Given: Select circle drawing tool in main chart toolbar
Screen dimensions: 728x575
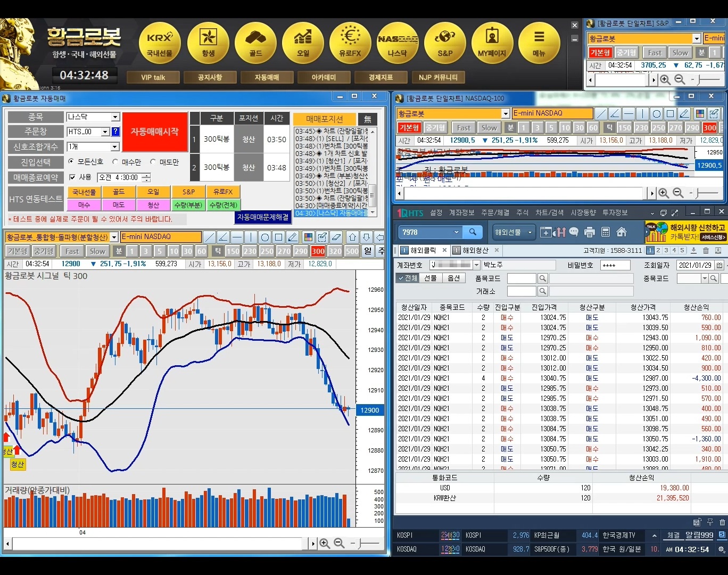Looking at the screenshot, I should click(x=265, y=237).
